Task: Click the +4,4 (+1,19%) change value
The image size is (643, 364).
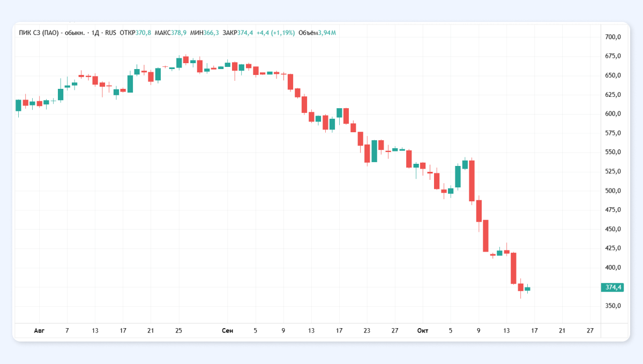Action: (x=275, y=33)
